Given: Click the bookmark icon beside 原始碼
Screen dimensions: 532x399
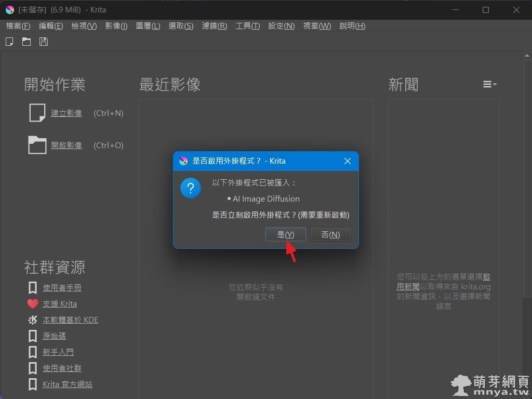Looking at the screenshot, I should (33, 336).
